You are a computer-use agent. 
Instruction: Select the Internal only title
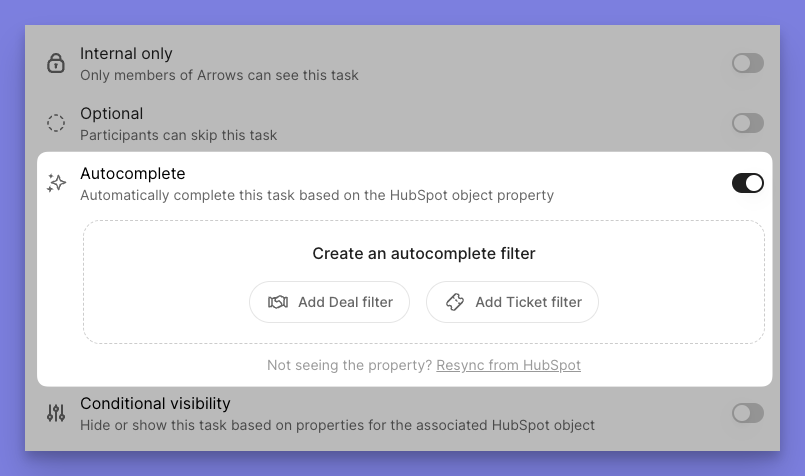point(126,54)
